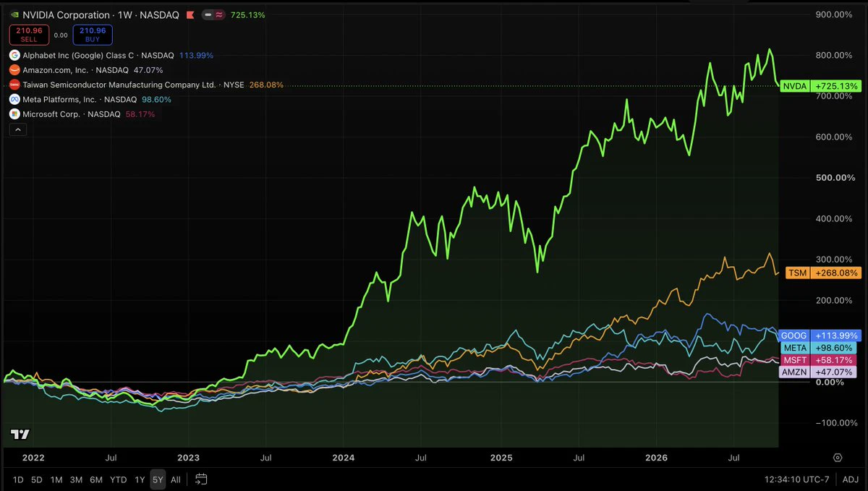
Task: Open the NVIDIA Corporation symbol title
Action: click(66, 15)
